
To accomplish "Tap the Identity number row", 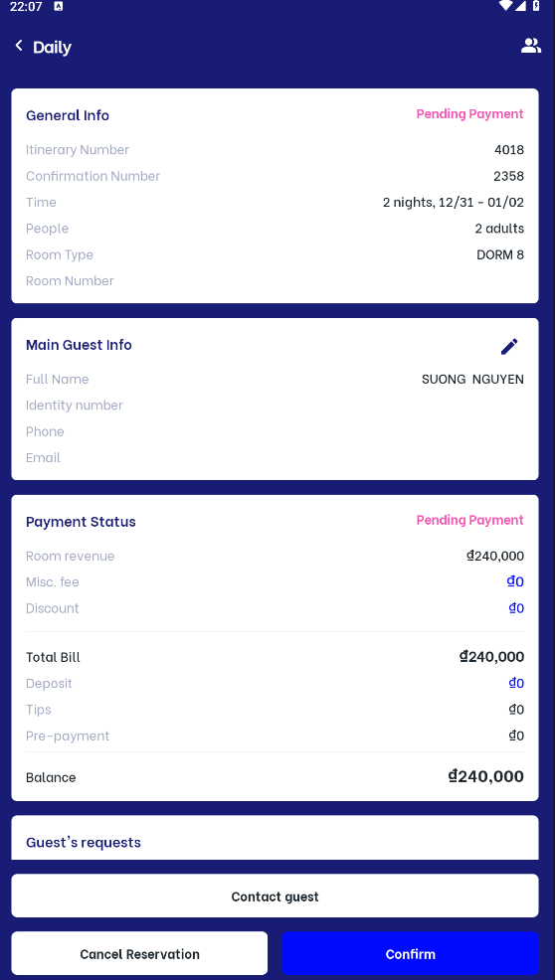I will coord(275,405).
